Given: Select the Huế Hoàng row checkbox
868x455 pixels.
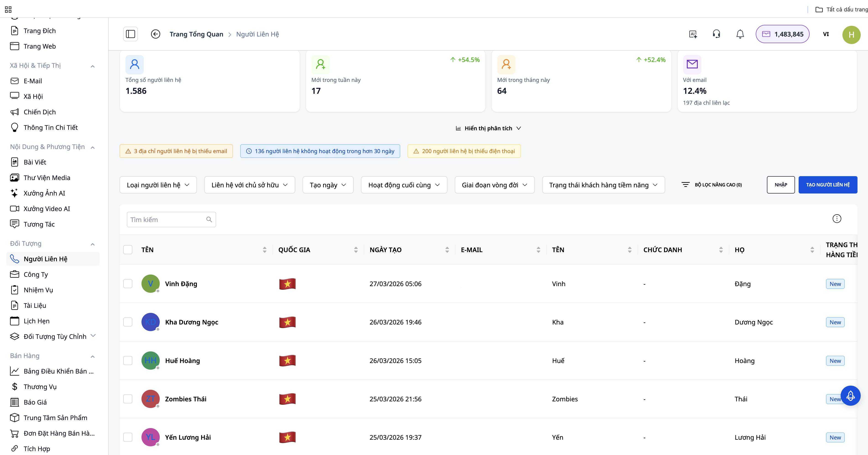Looking at the screenshot, I should pos(128,361).
